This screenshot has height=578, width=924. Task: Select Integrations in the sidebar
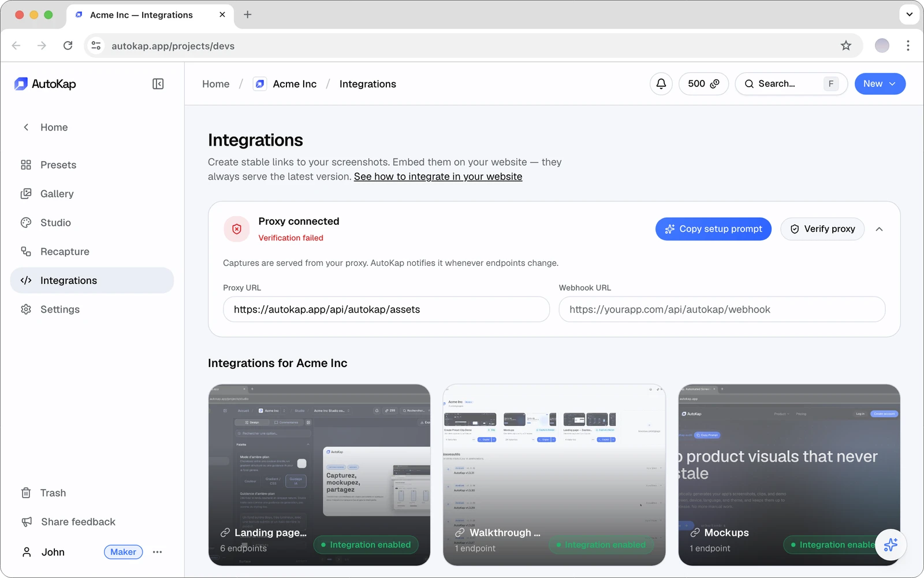[92, 280]
